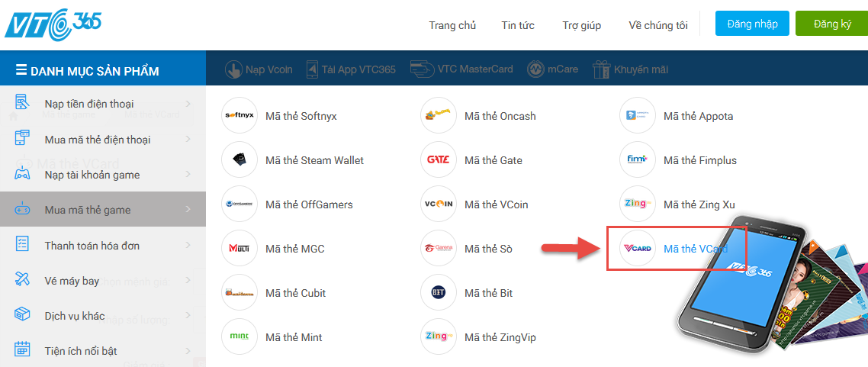This screenshot has width=868, height=367.
Task: Click the airplane icon for Vé máy bay
Action: pyautogui.click(x=22, y=280)
